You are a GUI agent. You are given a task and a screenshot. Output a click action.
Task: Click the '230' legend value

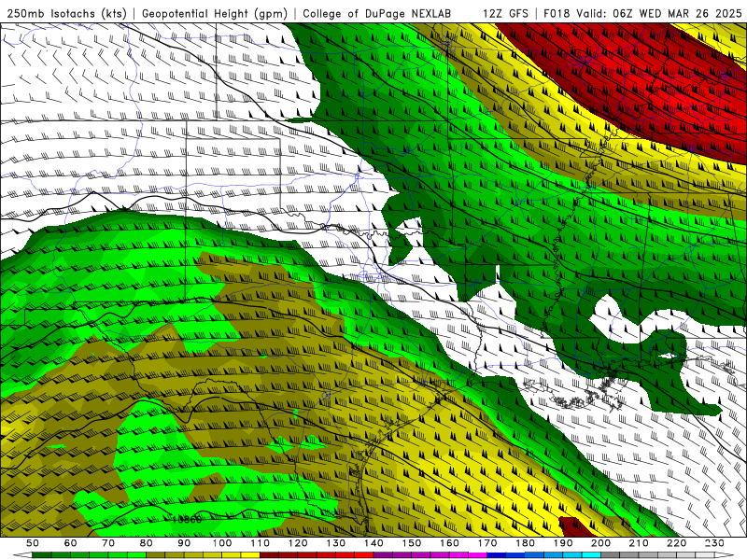[714, 543]
